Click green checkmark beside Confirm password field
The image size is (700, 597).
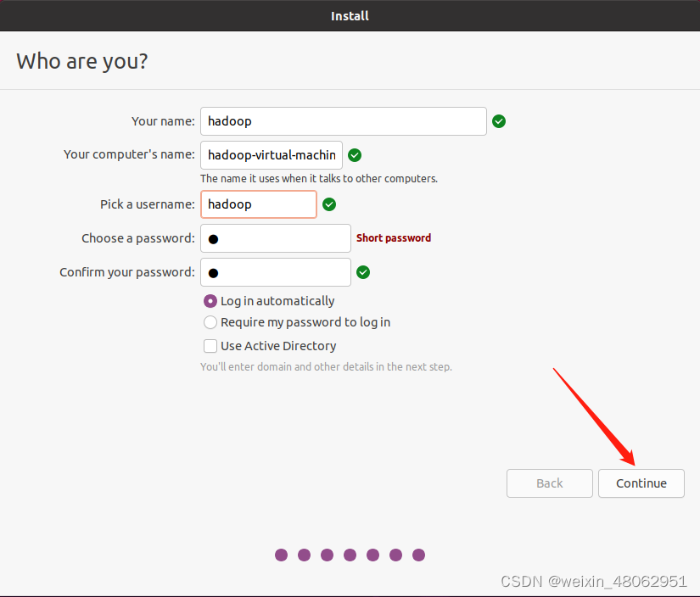point(363,272)
